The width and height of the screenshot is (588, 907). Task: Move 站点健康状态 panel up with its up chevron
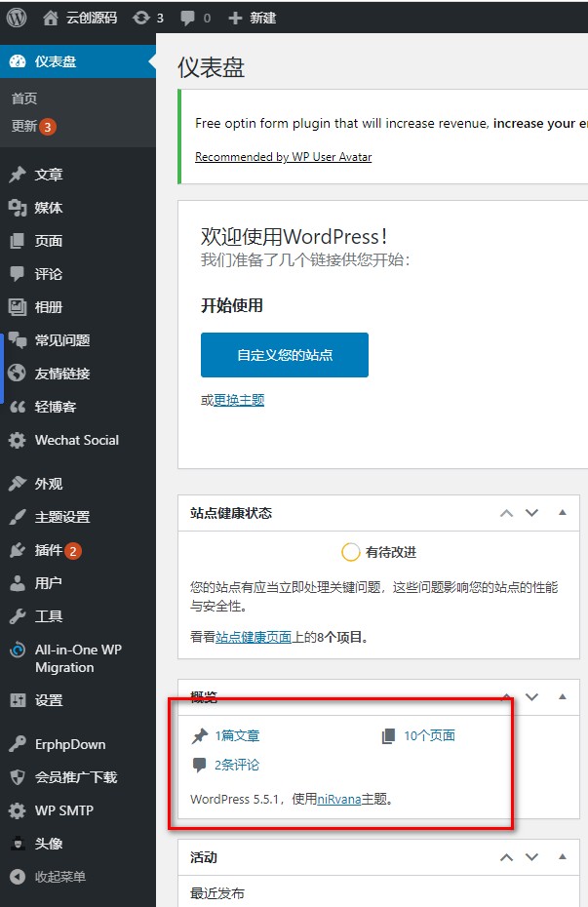pyautogui.click(x=506, y=513)
